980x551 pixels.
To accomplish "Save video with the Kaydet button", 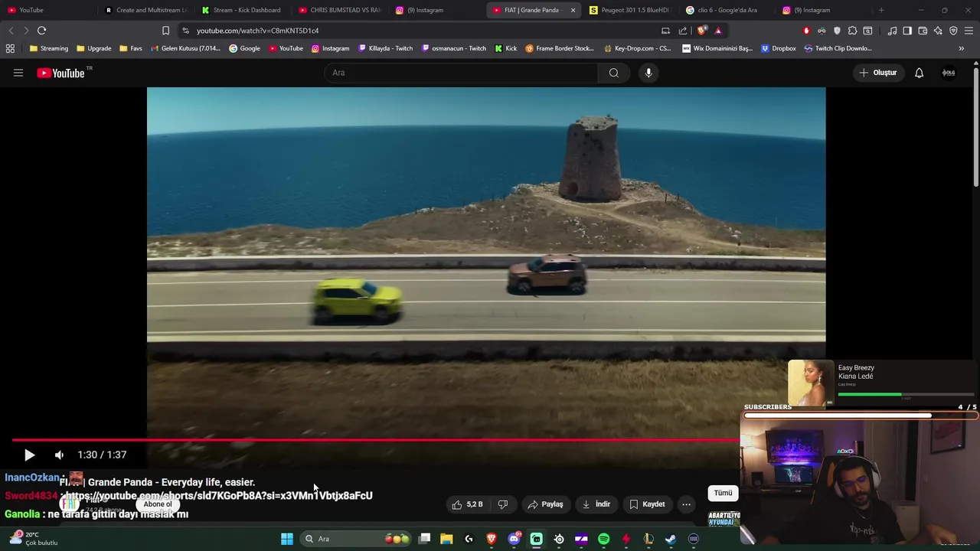I will [647, 504].
